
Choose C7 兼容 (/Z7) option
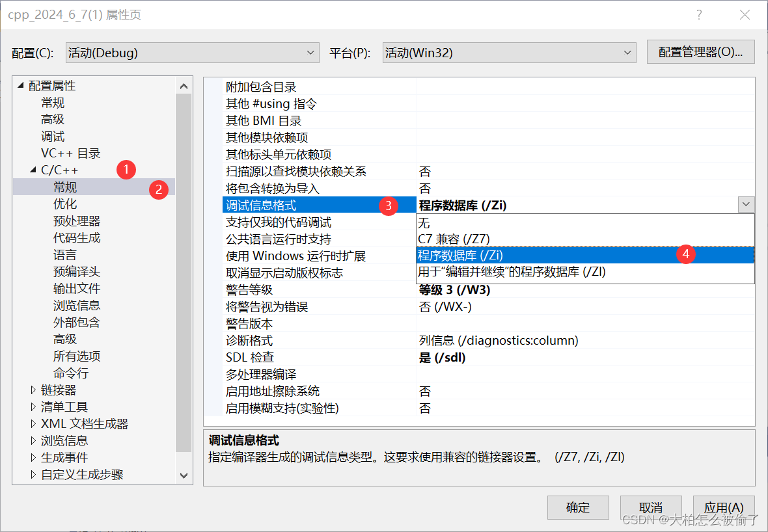[585, 239]
